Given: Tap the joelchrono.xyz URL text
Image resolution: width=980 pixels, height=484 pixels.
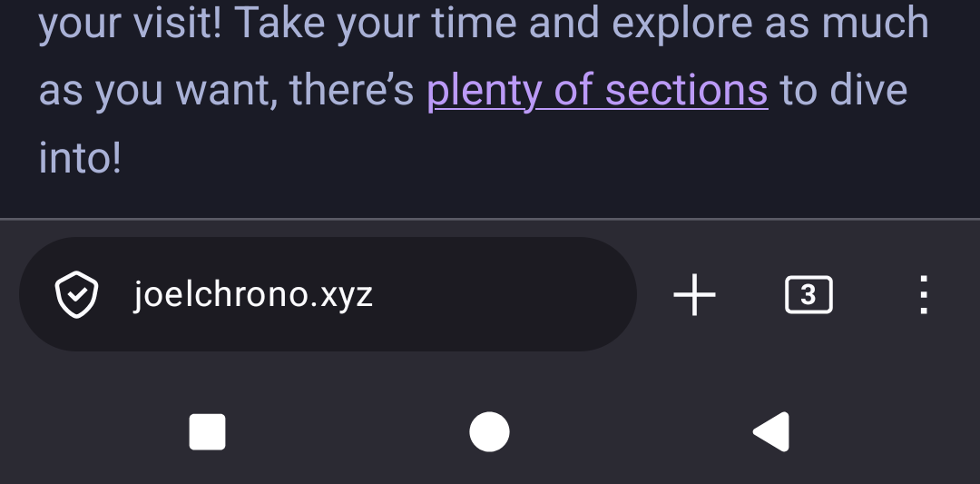Looking at the screenshot, I should tap(253, 295).
